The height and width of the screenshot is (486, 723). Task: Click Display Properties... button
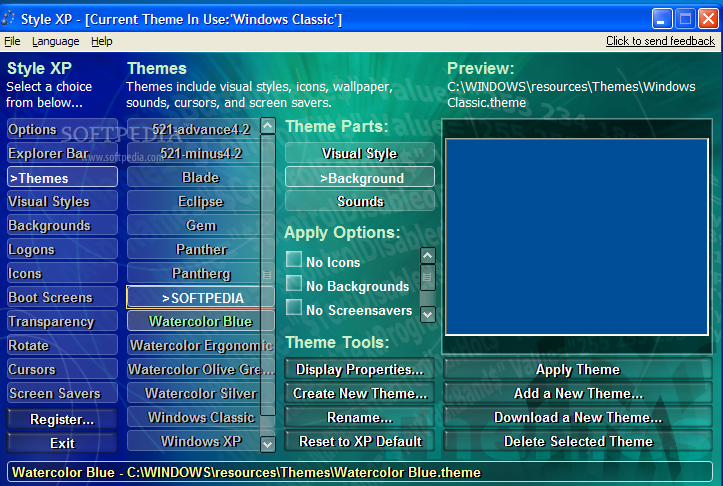[360, 369]
